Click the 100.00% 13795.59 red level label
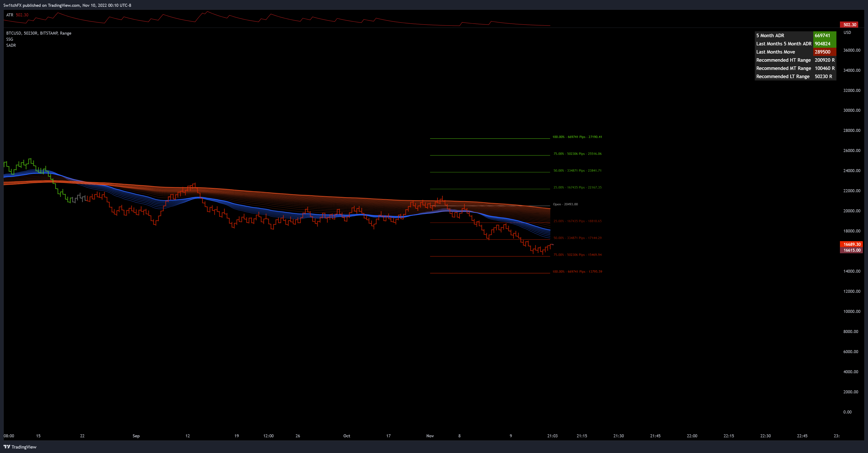The width and height of the screenshot is (868, 453). (x=577, y=272)
